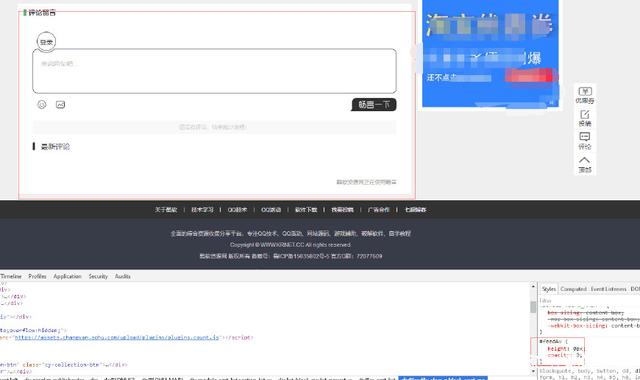Select the Styles tab in sidebar pane
This screenshot has height=380, width=640.
click(x=549, y=289)
